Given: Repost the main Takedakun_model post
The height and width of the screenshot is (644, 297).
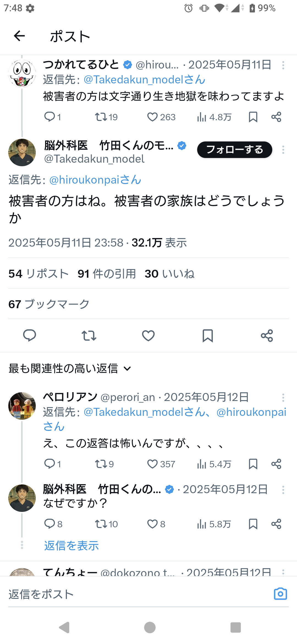Looking at the screenshot, I should click(x=89, y=335).
